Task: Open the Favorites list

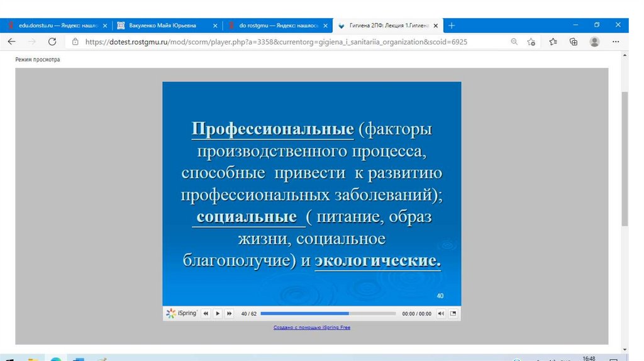Action: coord(553,42)
